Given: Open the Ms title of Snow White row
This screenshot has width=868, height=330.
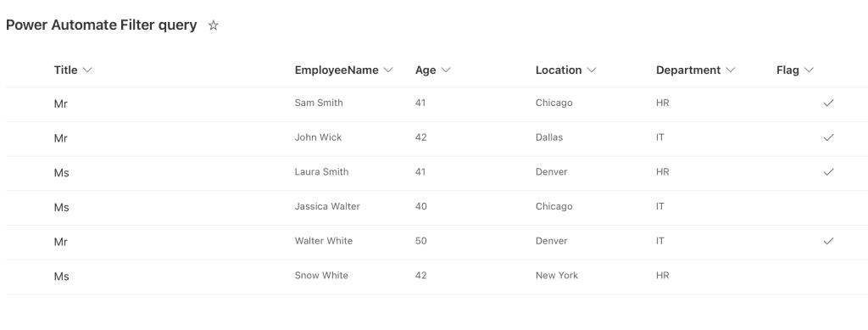Looking at the screenshot, I should (x=61, y=277).
